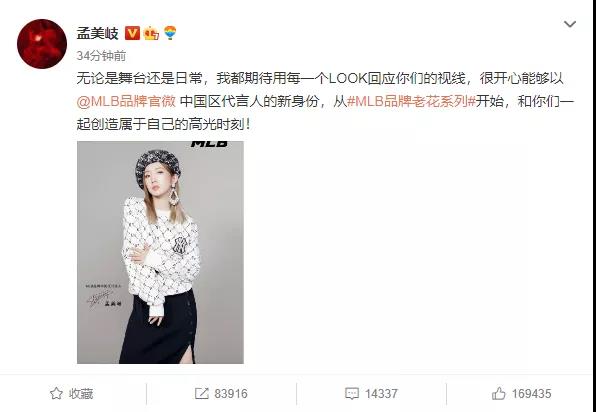The height and width of the screenshot is (412, 596).
Task: Click the 34分钟前 timestamp
Action: click(x=101, y=56)
